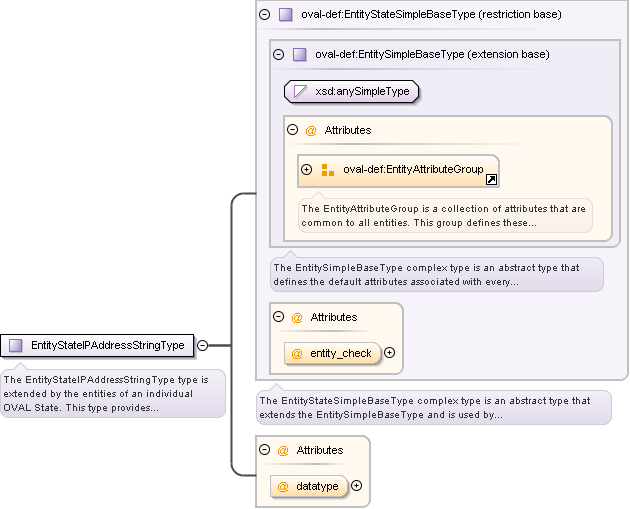
Task: Collapse the Attributes section containing datatype
Action: pos(265,450)
